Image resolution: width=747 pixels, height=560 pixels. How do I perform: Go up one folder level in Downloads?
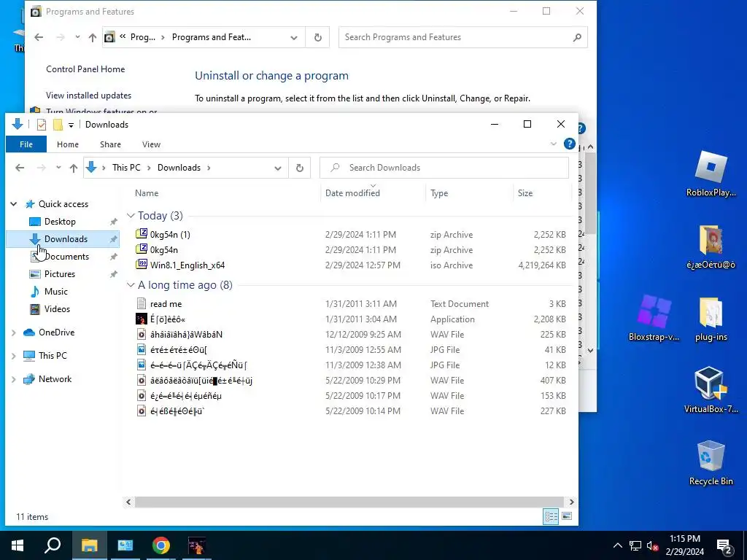coord(74,168)
